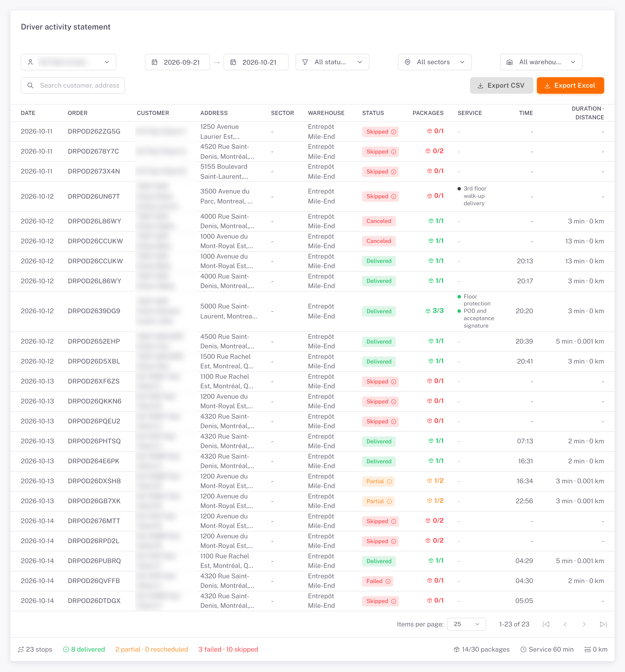
Task: Expand the All statuses filter dropdown
Action: tap(332, 62)
